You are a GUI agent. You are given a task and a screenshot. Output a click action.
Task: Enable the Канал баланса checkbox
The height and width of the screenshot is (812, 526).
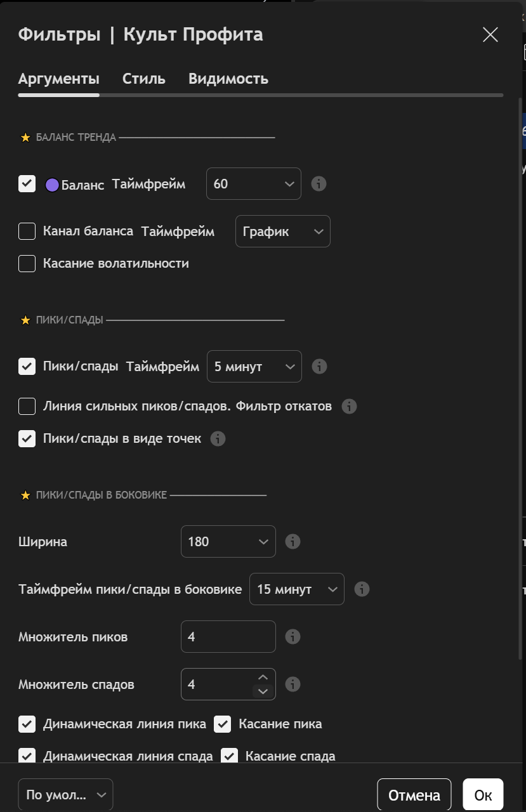pyautogui.click(x=27, y=232)
